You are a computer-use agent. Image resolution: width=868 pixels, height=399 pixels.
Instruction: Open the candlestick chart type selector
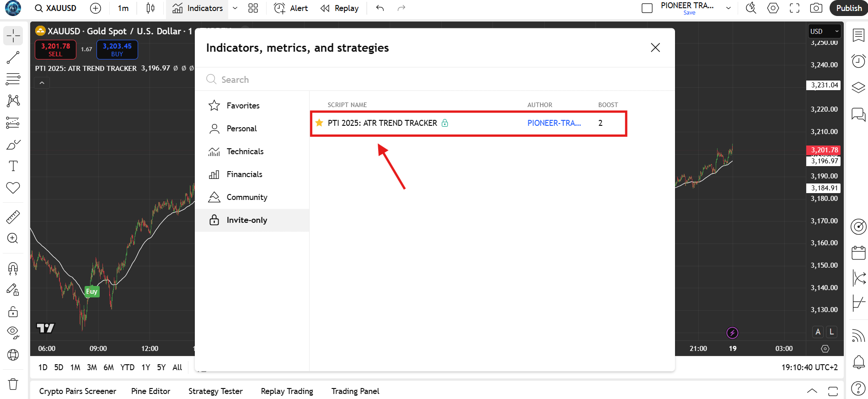point(150,8)
